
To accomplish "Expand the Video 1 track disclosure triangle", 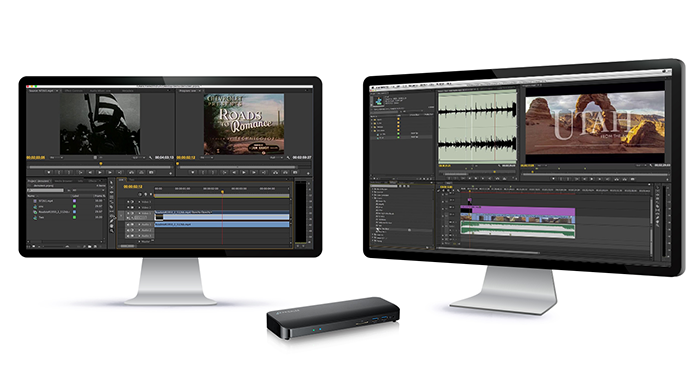I will pyautogui.click(x=139, y=213).
